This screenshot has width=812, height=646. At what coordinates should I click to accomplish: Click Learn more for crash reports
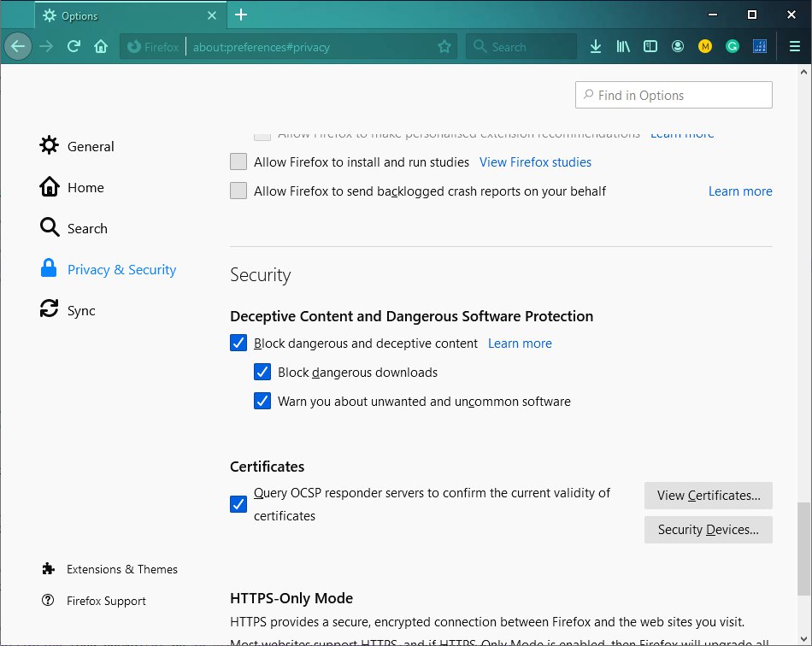tap(740, 191)
